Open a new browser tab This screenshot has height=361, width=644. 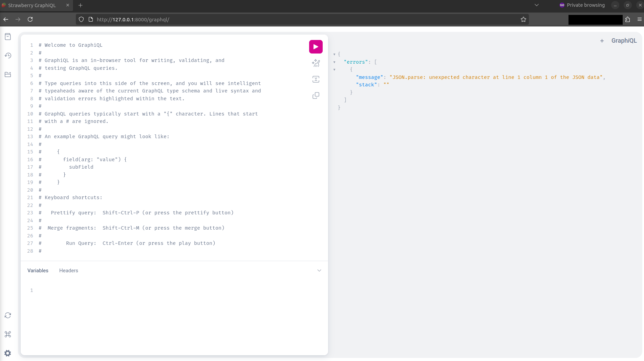pos(80,5)
